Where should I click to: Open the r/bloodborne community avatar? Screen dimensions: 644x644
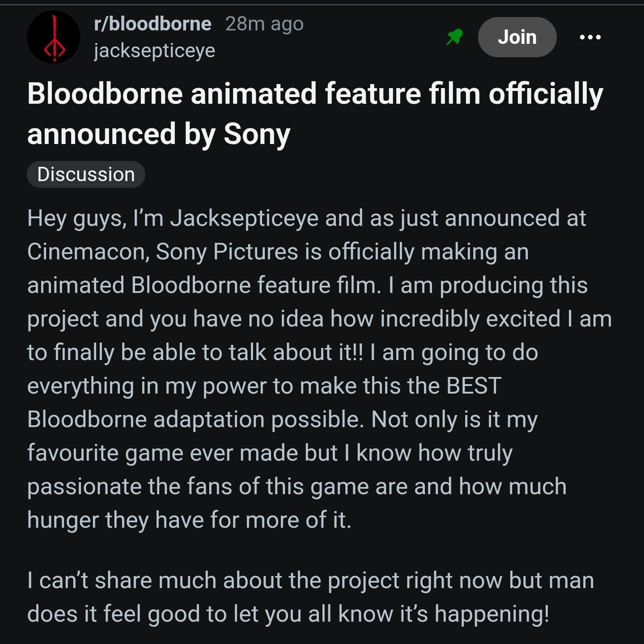[54, 37]
